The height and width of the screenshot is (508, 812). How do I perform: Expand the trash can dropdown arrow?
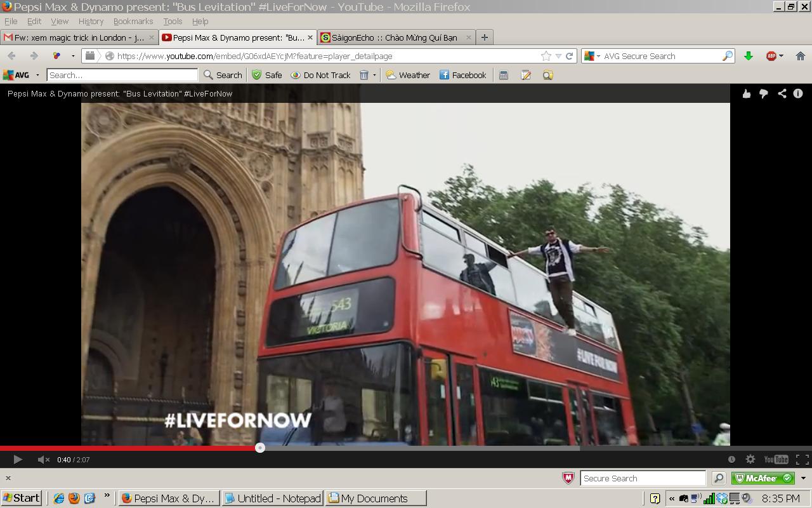click(x=374, y=75)
